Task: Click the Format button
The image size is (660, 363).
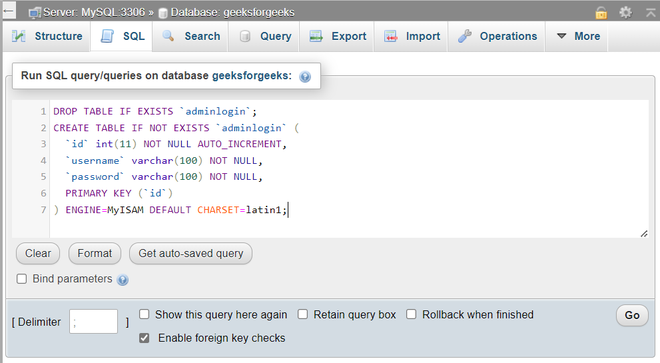Action: click(x=95, y=254)
